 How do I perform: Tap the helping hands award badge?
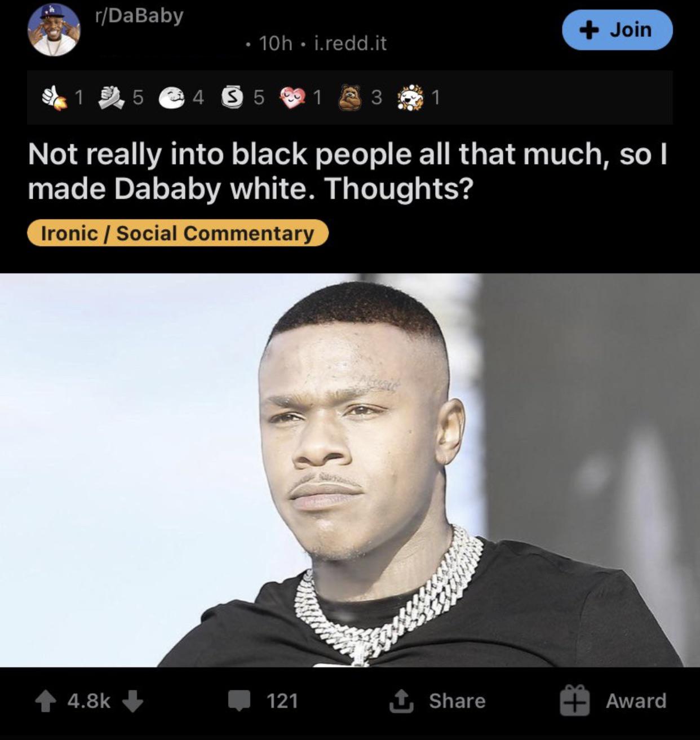(x=112, y=98)
